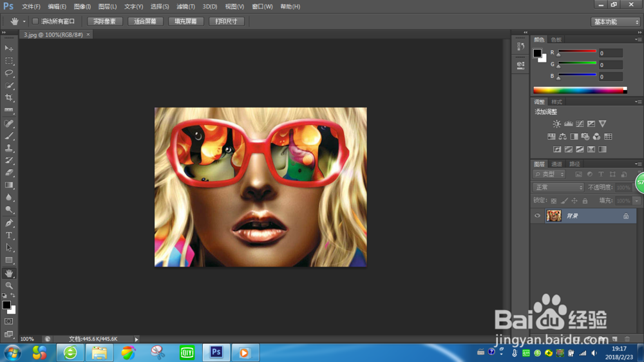Toggle type layer filter

pos(601,174)
